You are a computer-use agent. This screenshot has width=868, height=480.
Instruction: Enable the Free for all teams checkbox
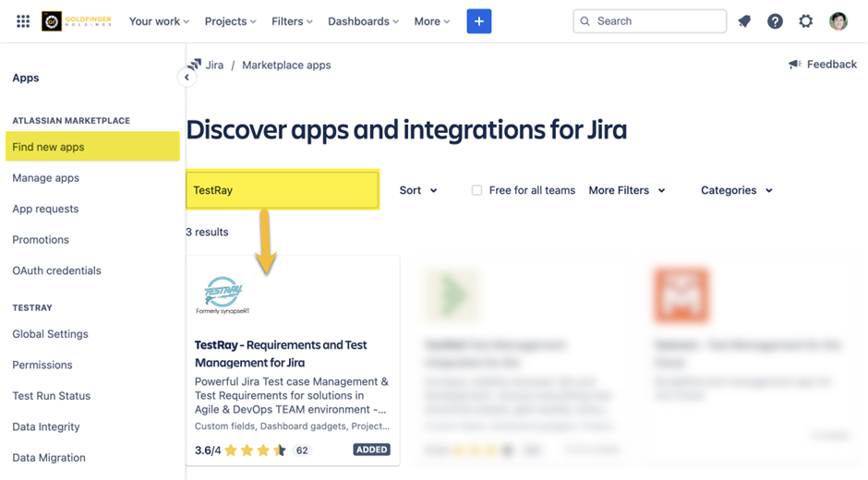point(476,190)
